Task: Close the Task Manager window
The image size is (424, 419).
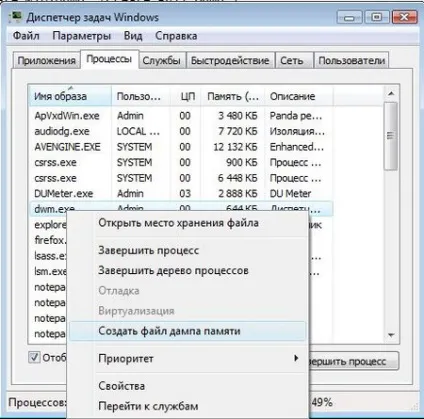Action: coord(405,17)
